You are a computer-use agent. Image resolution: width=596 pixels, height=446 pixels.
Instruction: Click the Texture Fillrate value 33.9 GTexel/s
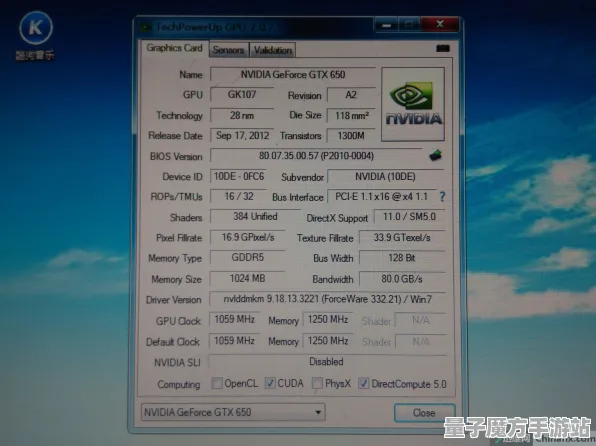(402, 238)
